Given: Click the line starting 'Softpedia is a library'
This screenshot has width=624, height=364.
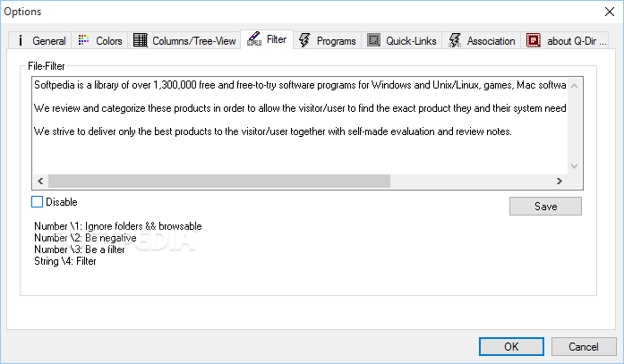Looking at the screenshot, I should pos(300,85).
